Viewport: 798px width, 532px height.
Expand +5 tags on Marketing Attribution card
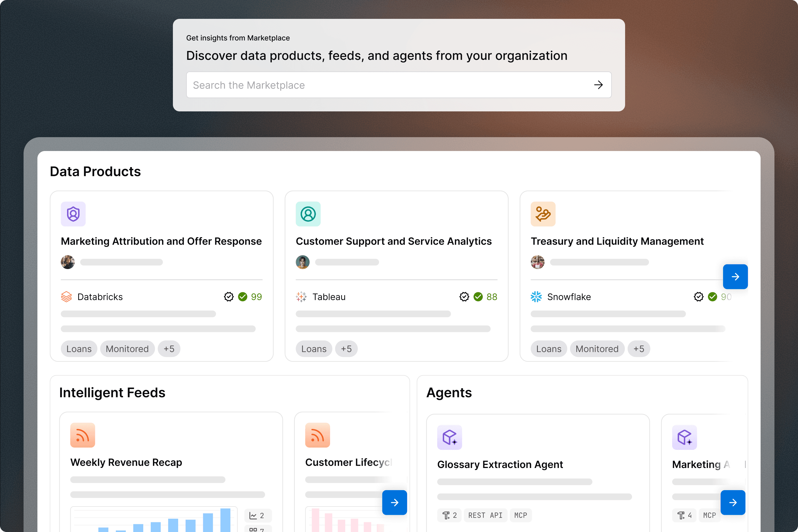(169, 349)
